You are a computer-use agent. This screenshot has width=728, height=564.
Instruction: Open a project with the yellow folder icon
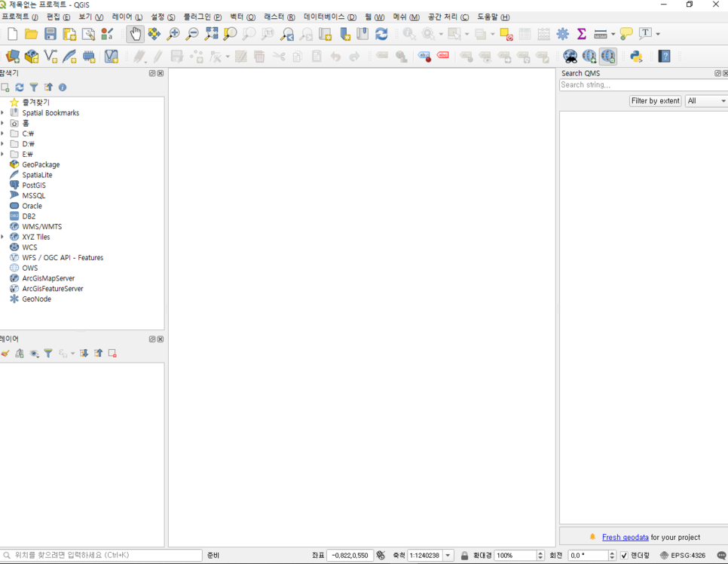[x=31, y=34]
